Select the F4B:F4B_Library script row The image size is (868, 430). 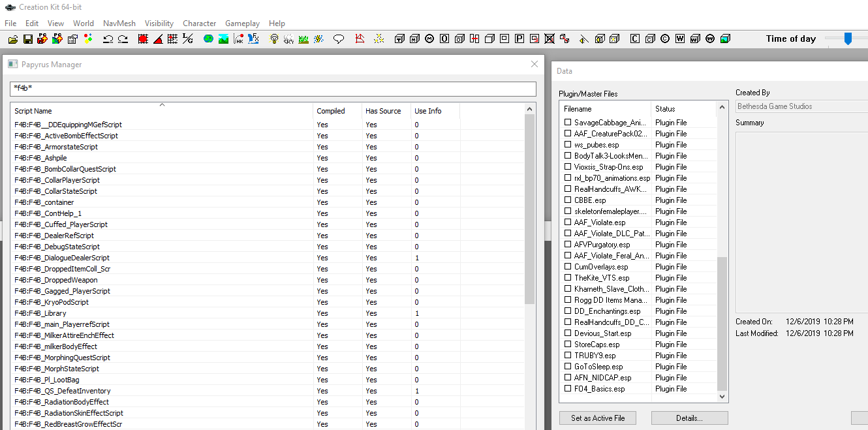coord(268,313)
